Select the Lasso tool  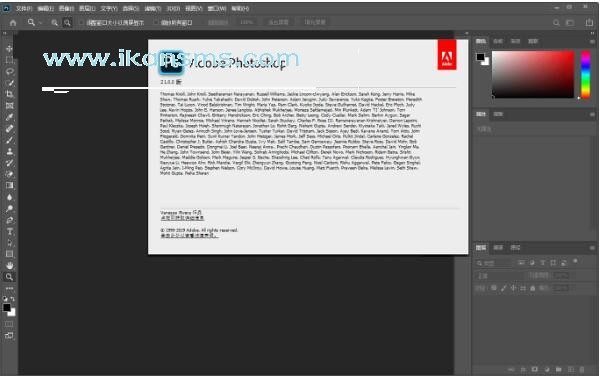coord(9,72)
